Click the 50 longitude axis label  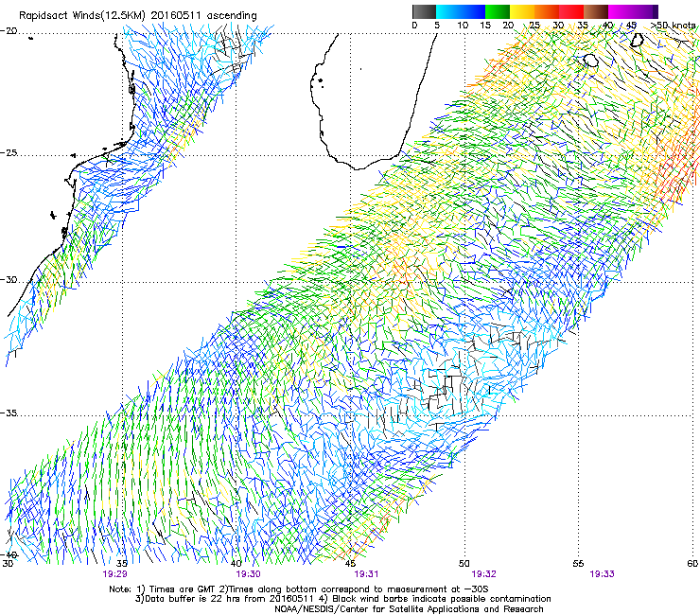pyautogui.click(x=464, y=563)
